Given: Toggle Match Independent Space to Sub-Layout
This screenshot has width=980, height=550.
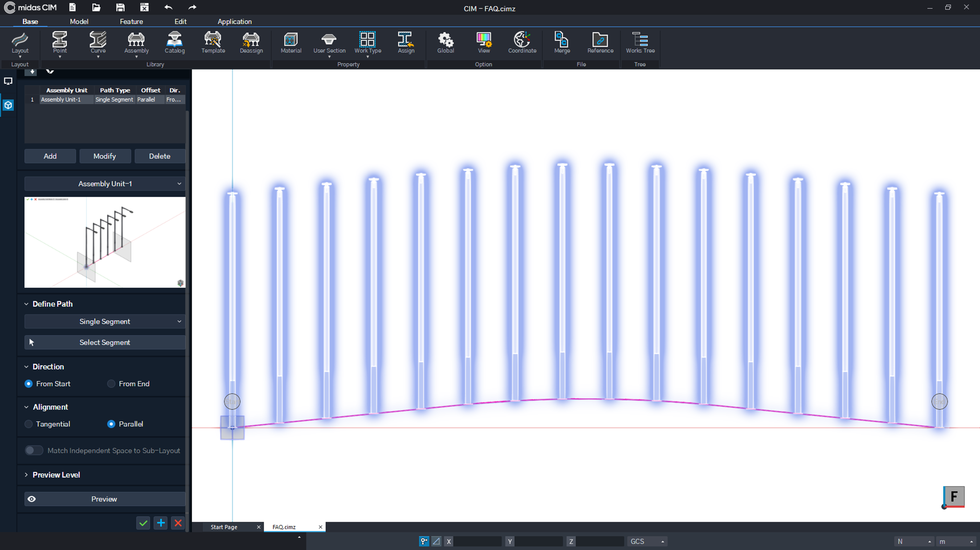Looking at the screenshot, I should click(34, 451).
